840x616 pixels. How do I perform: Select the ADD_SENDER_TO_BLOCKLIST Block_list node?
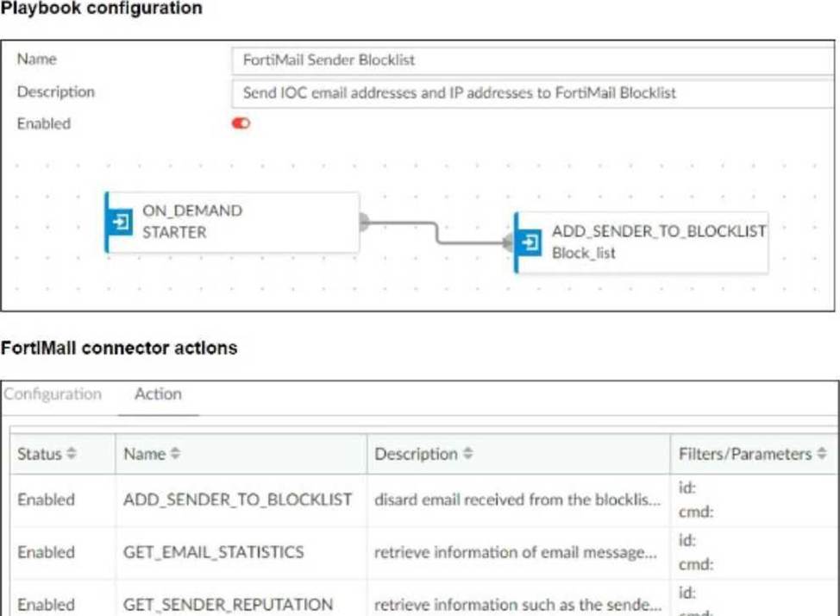tap(655, 242)
